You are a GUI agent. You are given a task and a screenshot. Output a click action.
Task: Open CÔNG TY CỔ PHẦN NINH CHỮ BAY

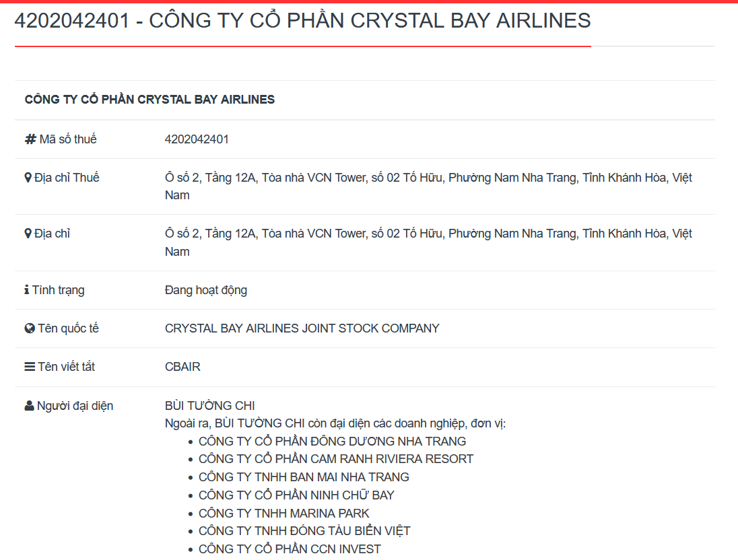[x=296, y=495]
